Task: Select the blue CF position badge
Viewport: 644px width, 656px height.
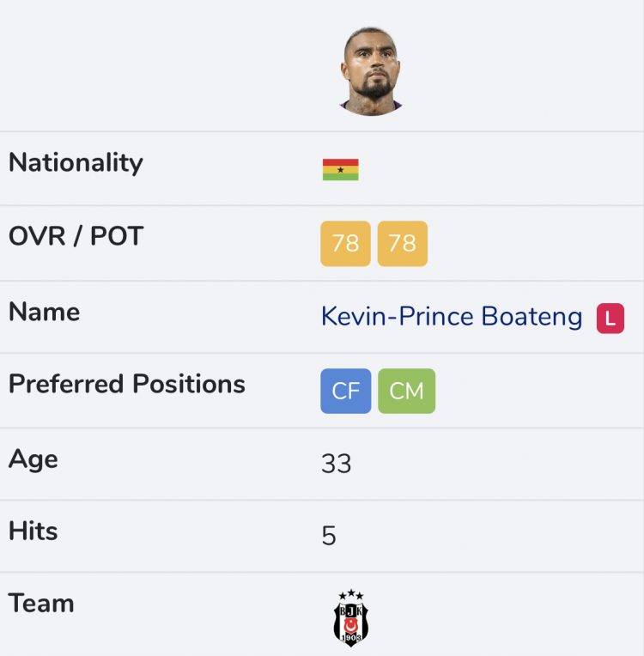Action: tap(346, 391)
